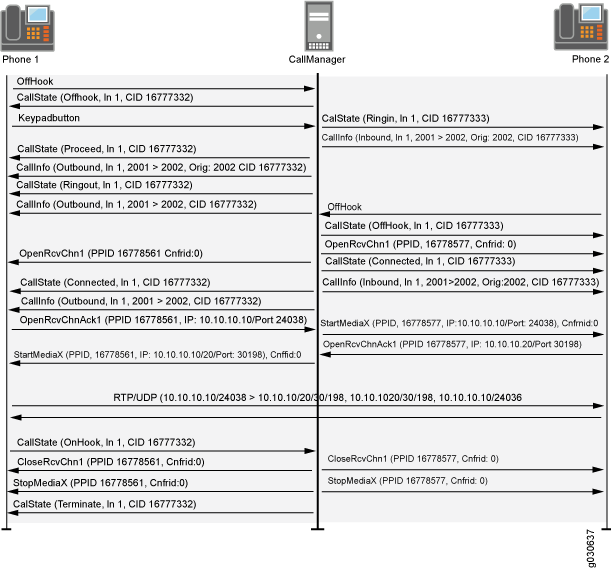Click 'CallState (OffHook, ln 1, CID 16777333)' text
Image resolution: width=611 pixels, height=568 pixels.
414,226
